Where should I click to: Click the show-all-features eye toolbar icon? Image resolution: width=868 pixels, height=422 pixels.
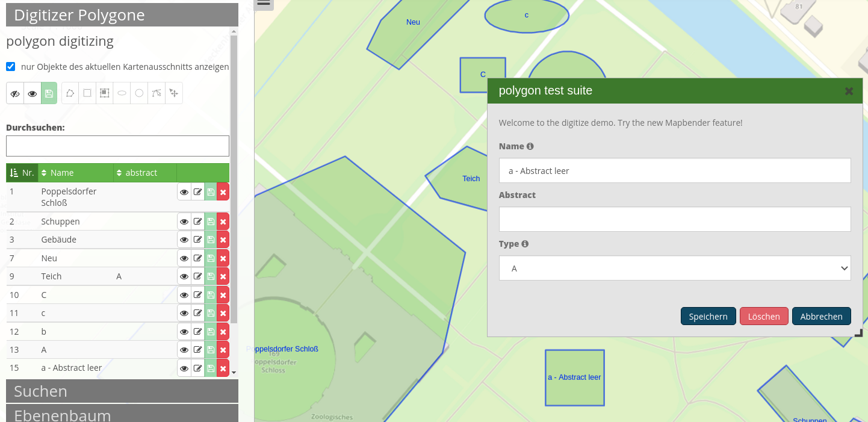[x=33, y=93]
